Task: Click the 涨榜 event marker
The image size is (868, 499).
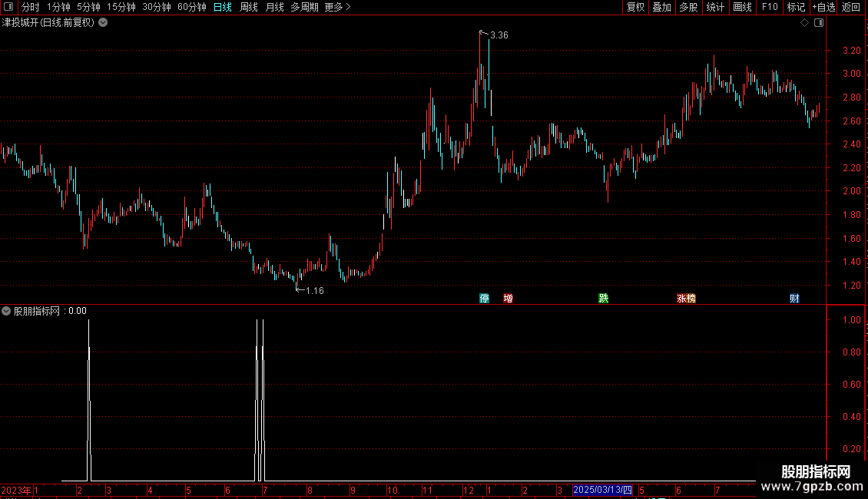Action: tap(687, 298)
